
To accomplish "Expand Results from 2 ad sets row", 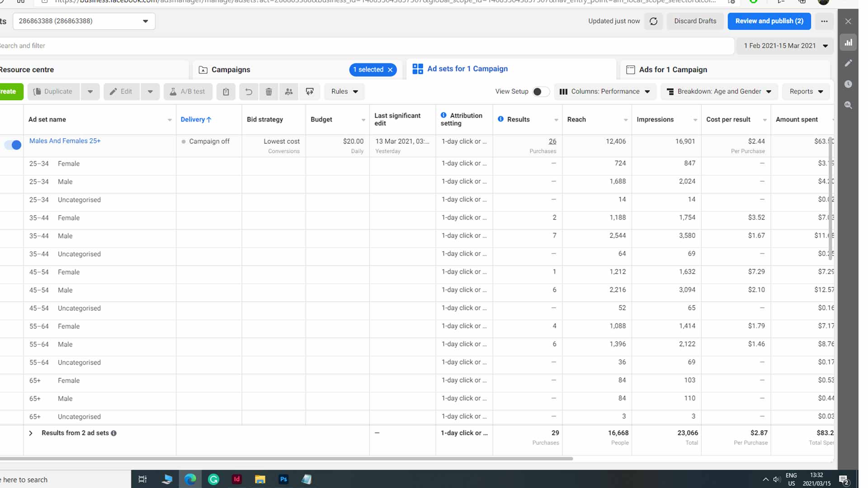I will pos(31,433).
